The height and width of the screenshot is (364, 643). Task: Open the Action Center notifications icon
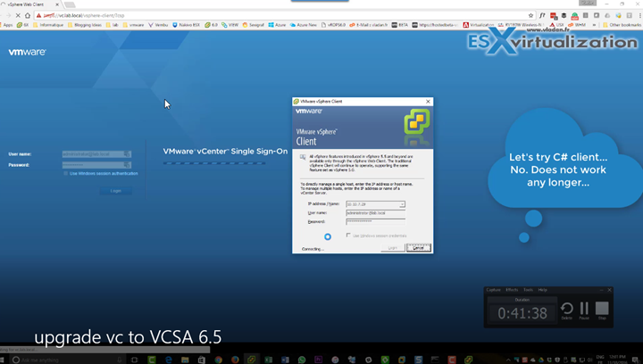[635, 360]
